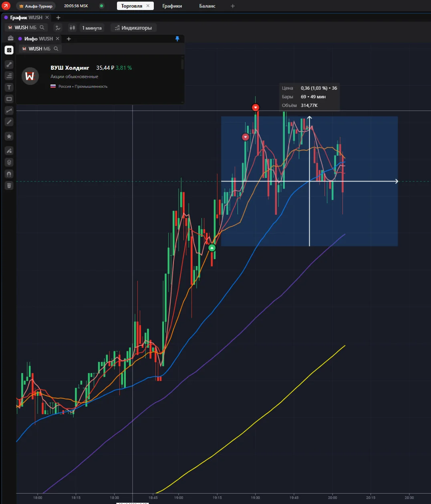Delete drawings with the trash icon
The width and height of the screenshot is (431, 504).
[x=9, y=185]
